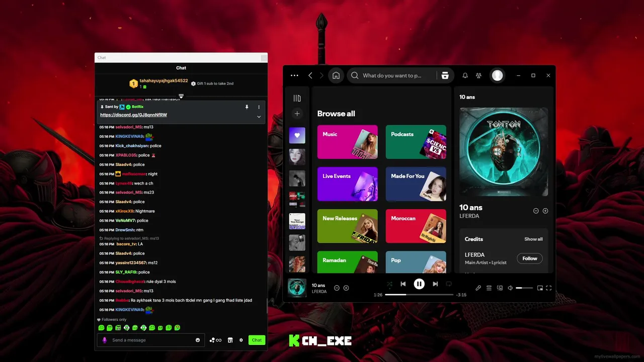Hide song using minus icon in Now Playing panel
644x362 pixels.
(536, 211)
